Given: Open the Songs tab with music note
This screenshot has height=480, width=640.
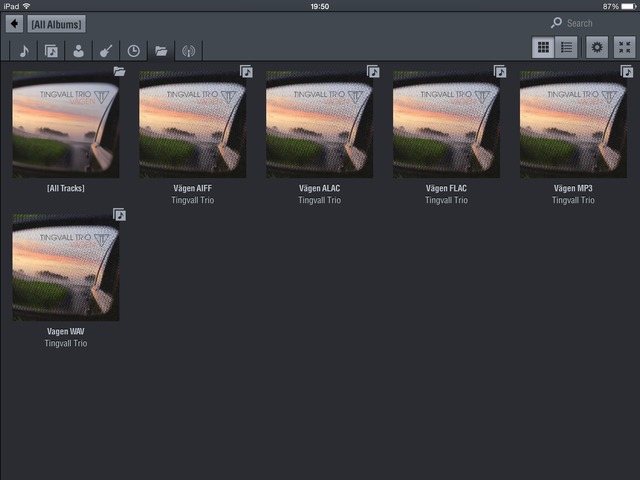Looking at the screenshot, I should point(24,51).
